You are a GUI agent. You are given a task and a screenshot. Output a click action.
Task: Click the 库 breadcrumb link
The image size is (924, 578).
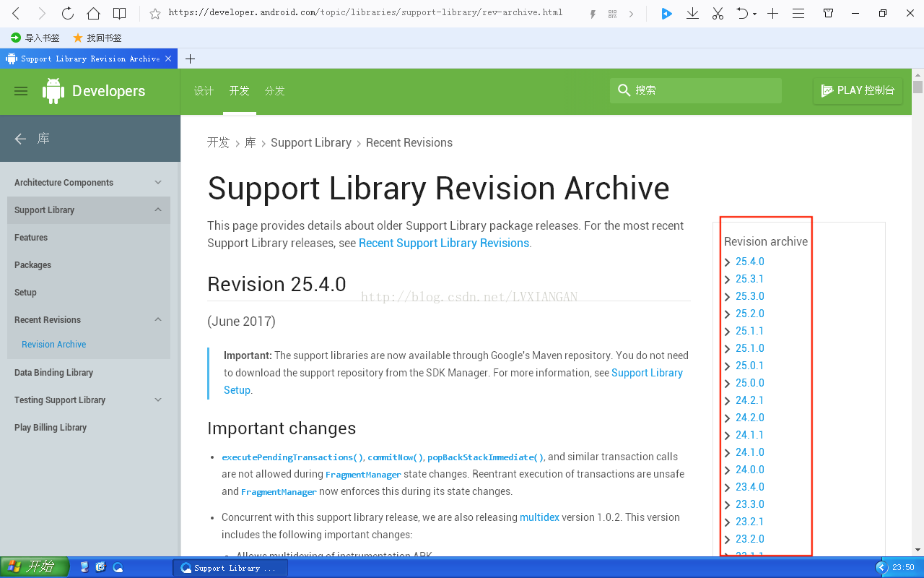pyautogui.click(x=250, y=143)
